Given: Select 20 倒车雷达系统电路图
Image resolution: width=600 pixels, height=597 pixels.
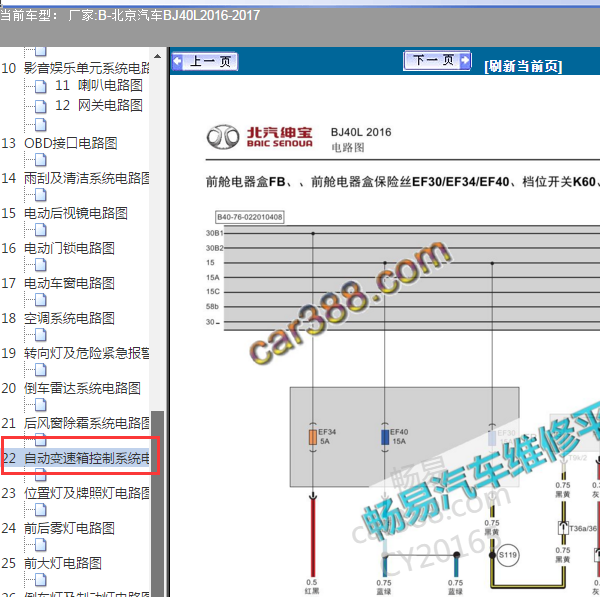Looking at the screenshot, I should [71, 388].
